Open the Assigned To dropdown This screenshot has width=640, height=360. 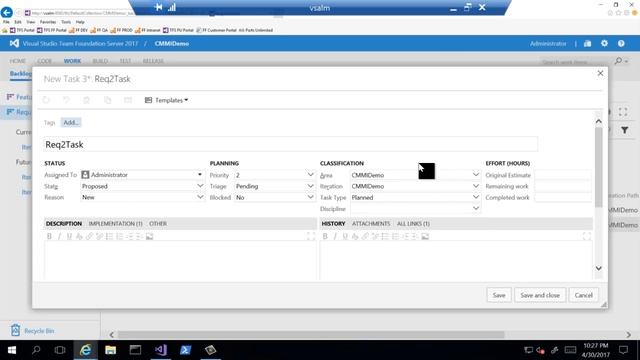tap(200, 175)
